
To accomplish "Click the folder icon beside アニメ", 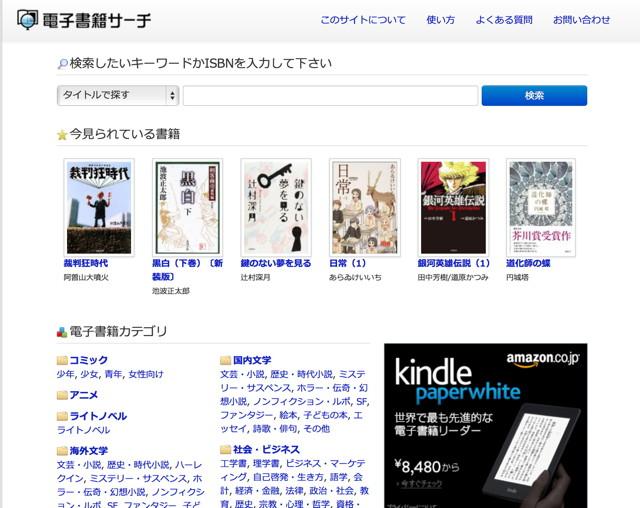I will (62, 395).
